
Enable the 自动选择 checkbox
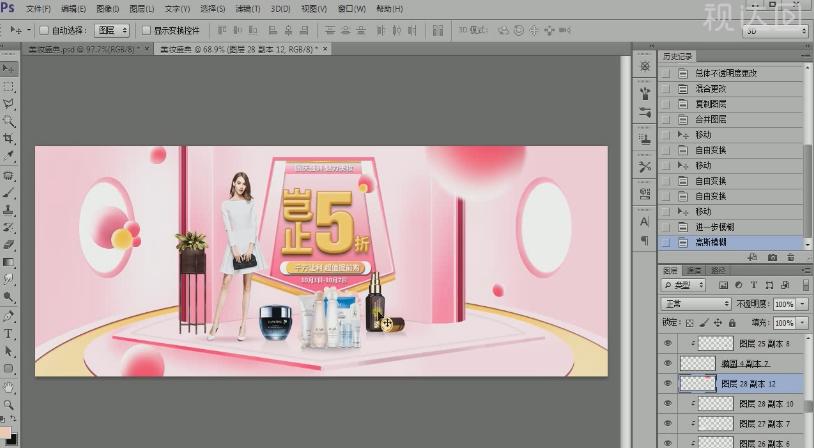tap(43, 30)
